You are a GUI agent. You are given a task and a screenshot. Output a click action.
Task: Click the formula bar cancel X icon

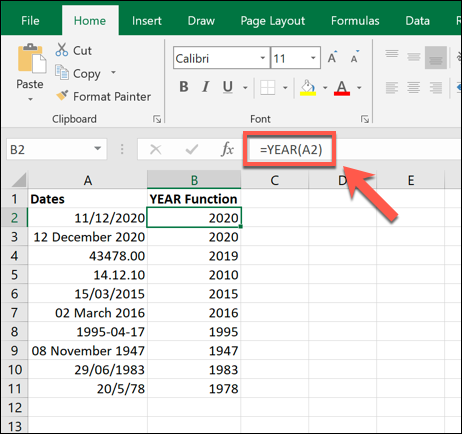coord(156,149)
